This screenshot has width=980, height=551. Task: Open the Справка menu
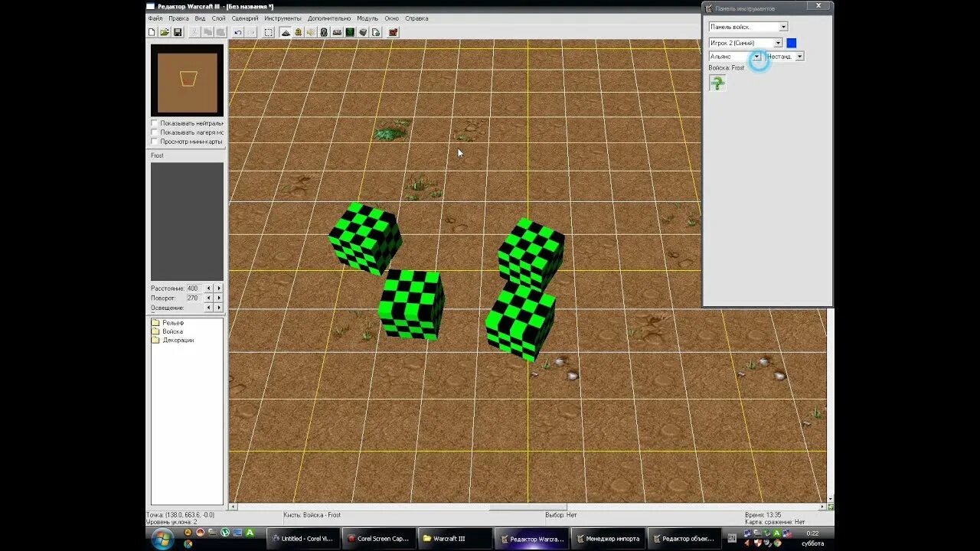click(x=416, y=18)
